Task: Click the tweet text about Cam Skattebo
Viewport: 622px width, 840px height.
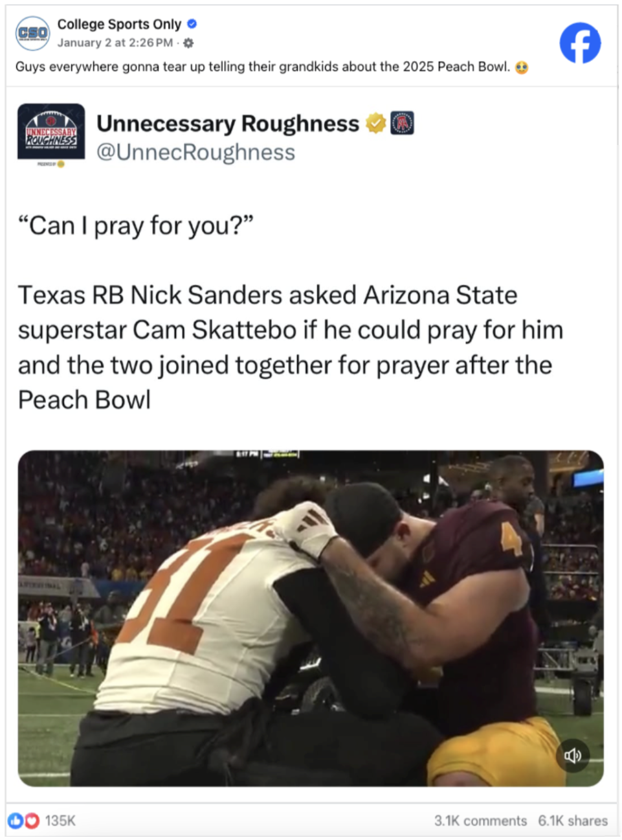Action: point(291,347)
